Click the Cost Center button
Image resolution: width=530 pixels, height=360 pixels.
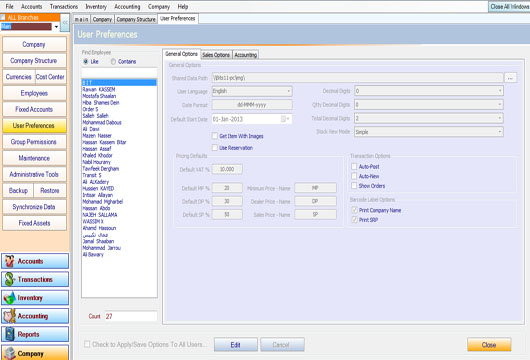pos(50,77)
